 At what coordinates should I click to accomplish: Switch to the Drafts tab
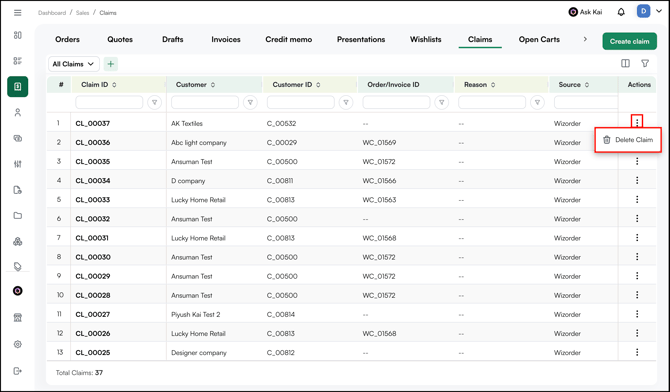(x=173, y=39)
